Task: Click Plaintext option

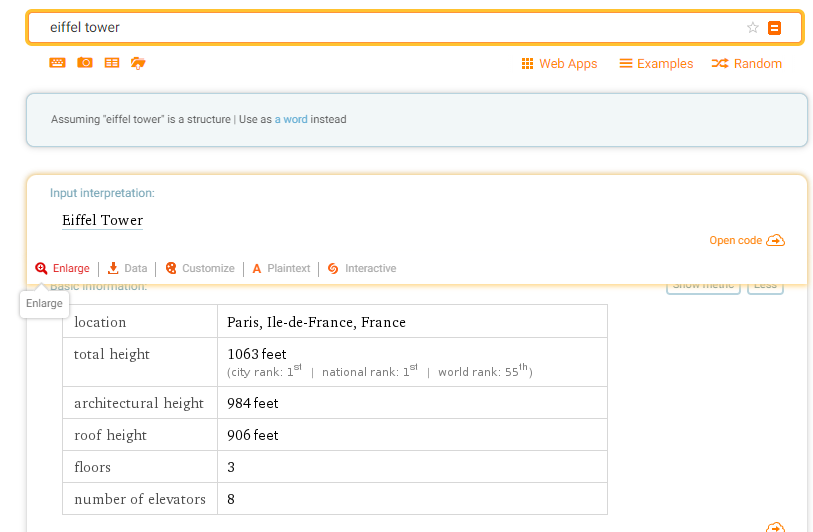Action: 281,269
